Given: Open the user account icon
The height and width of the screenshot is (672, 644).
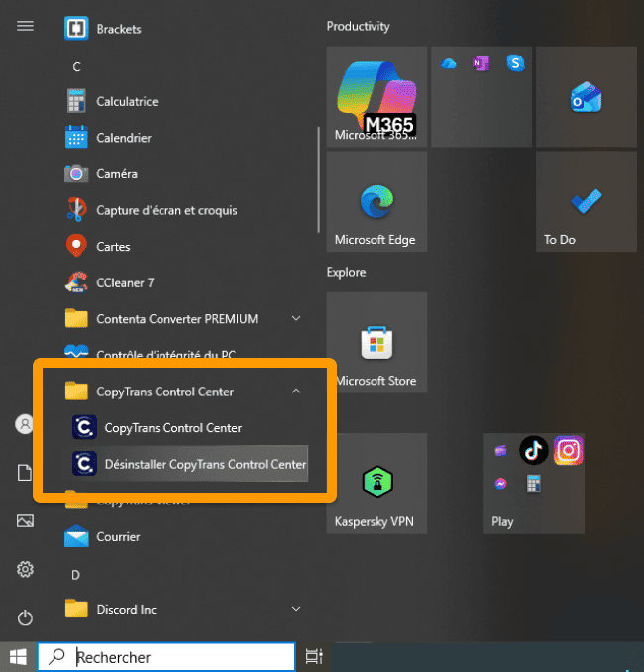Looking at the screenshot, I should tap(25, 424).
